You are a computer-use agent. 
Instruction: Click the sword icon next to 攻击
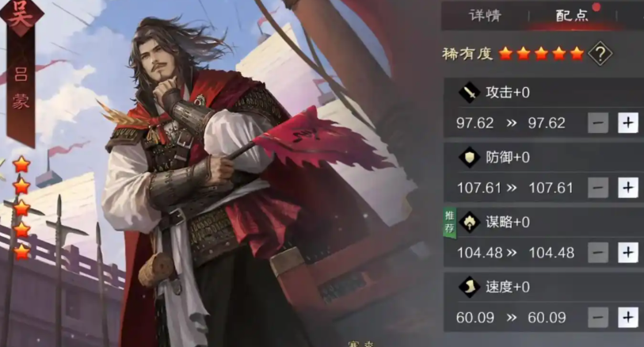pyautogui.click(x=469, y=92)
